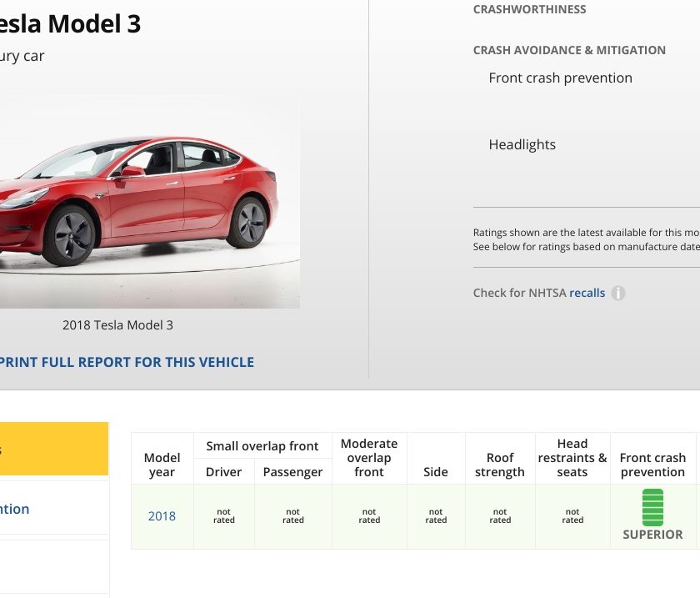Click the 'Ratings shown are the latest available' note
This screenshot has height=598, width=700.
pos(586,233)
